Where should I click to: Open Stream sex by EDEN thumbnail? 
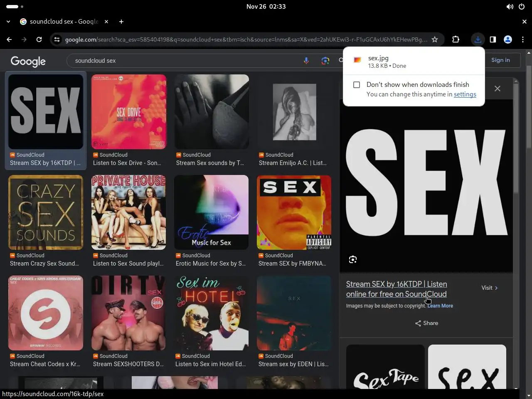pos(294,313)
